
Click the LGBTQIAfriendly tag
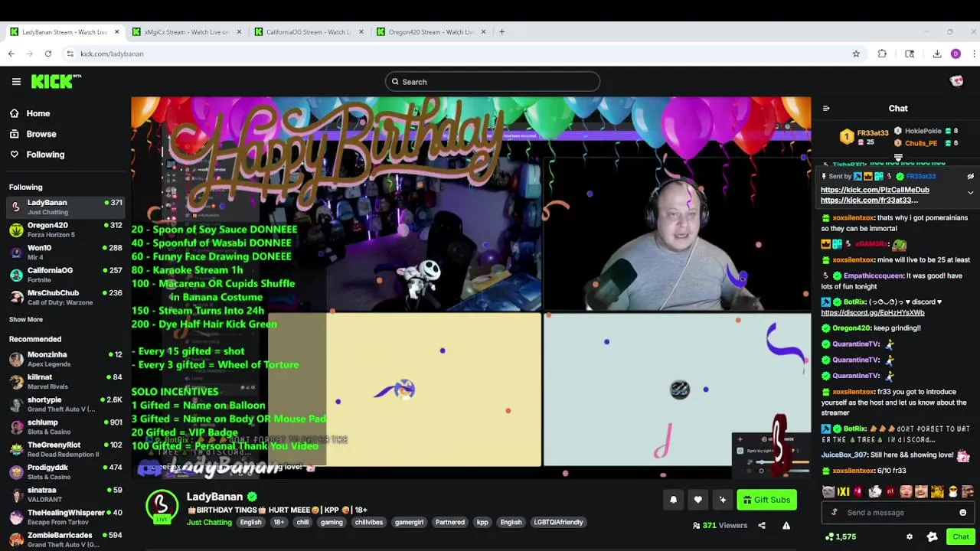tap(558, 523)
